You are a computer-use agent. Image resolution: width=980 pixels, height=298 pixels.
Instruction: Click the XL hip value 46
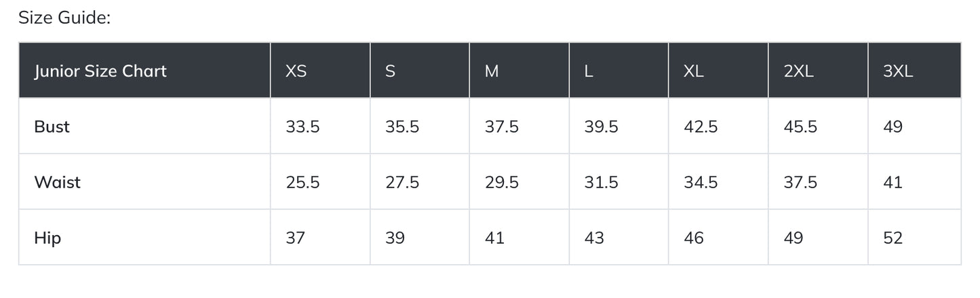[694, 238]
